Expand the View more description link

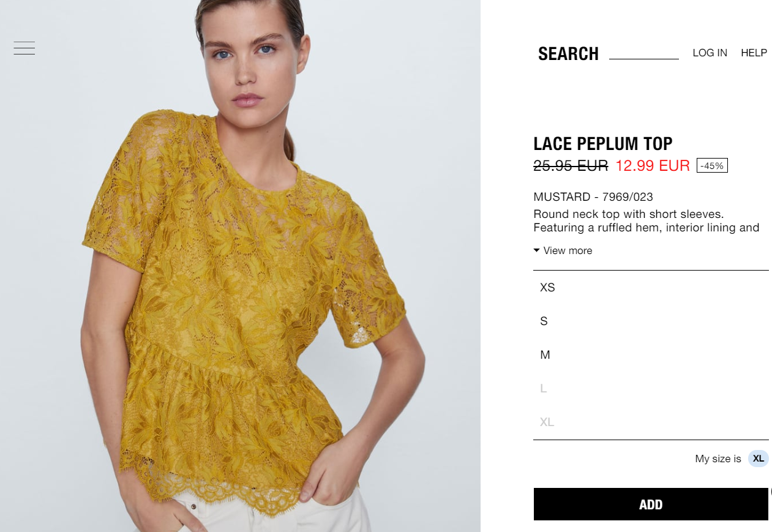[x=563, y=250]
